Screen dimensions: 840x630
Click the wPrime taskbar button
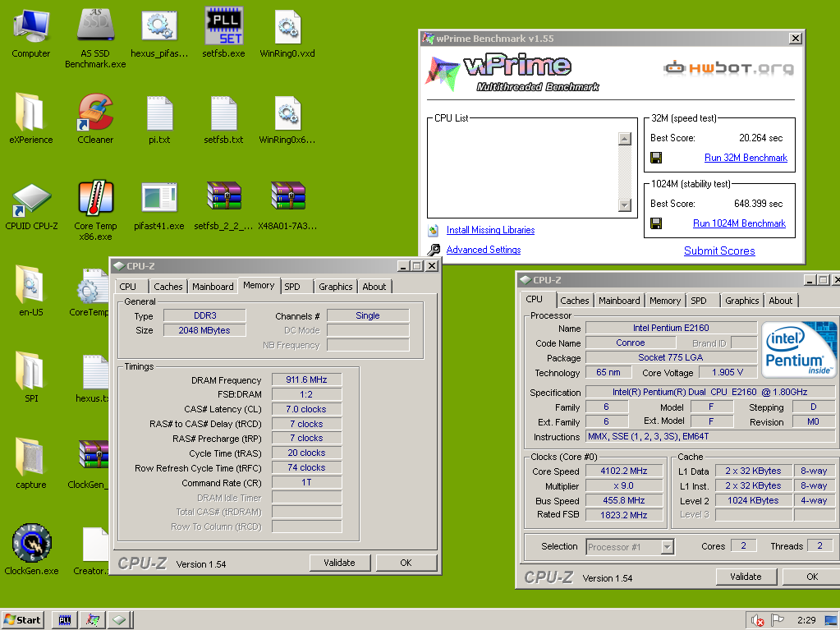(93, 620)
